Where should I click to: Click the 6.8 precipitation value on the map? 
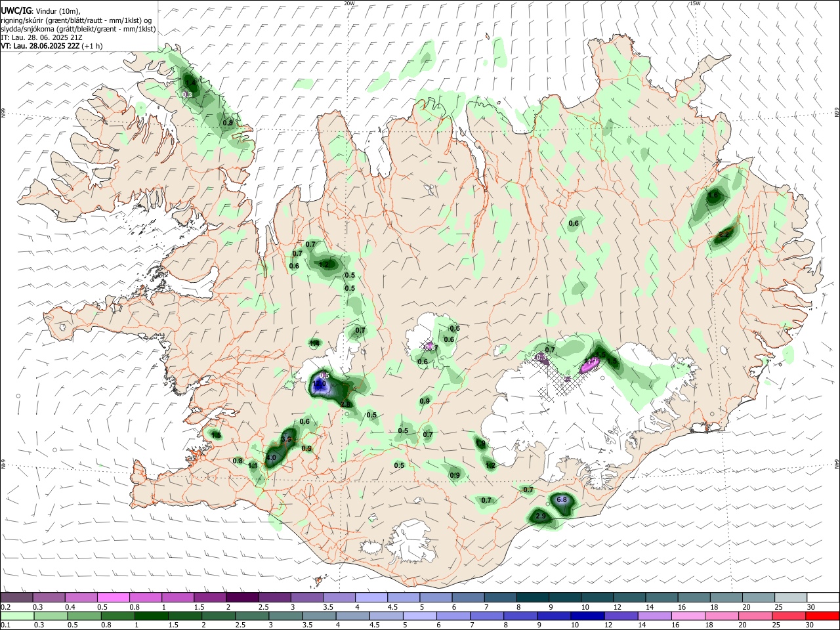point(561,500)
